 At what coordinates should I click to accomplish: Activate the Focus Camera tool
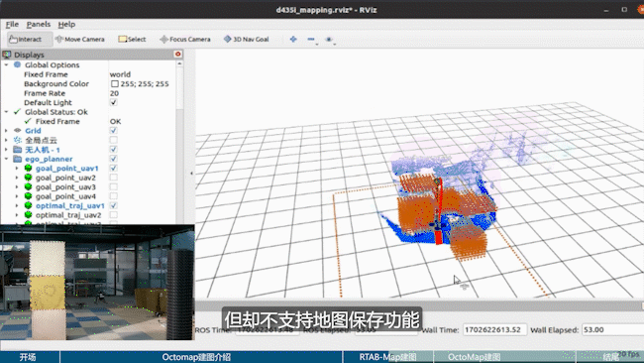[185, 39]
